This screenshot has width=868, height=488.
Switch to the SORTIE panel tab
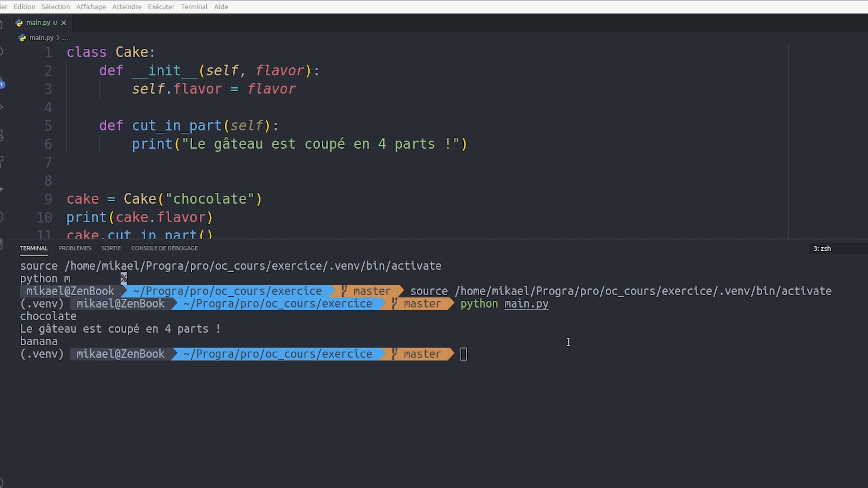(111, 248)
